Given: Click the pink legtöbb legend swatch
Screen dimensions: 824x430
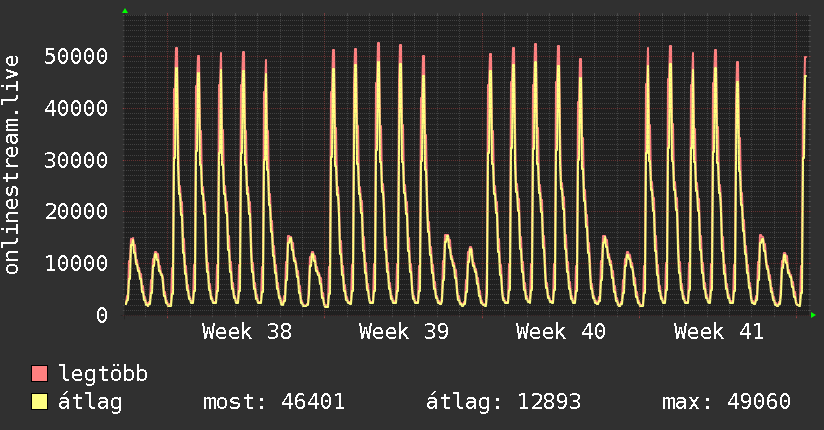Looking at the screenshot, I should (x=39, y=373).
